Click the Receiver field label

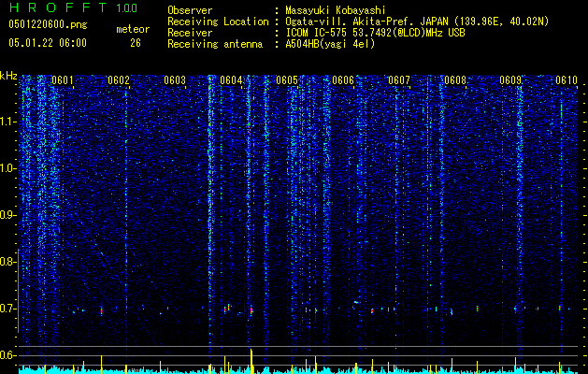[x=190, y=33]
